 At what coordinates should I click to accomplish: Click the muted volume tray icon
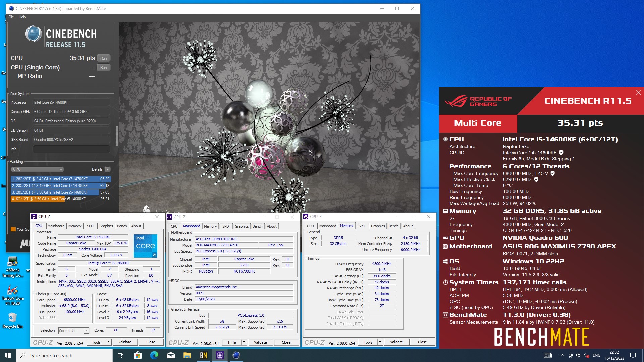[x=586, y=355]
